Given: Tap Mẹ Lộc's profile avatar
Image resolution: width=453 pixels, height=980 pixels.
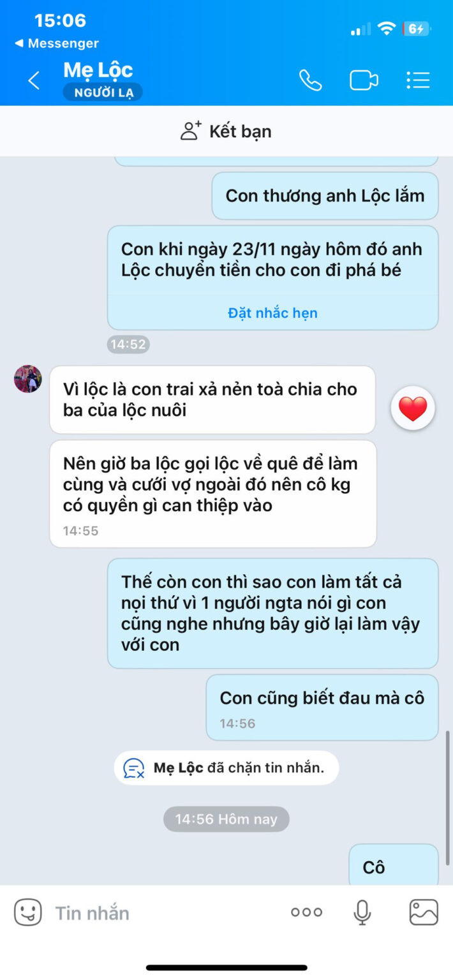Looking at the screenshot, I should click(28, 379).
